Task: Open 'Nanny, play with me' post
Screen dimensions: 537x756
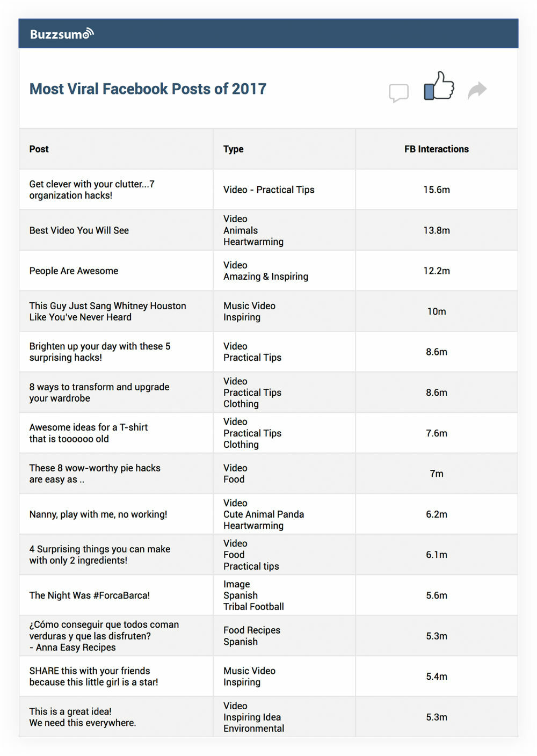Action: (x=98, y=514)
